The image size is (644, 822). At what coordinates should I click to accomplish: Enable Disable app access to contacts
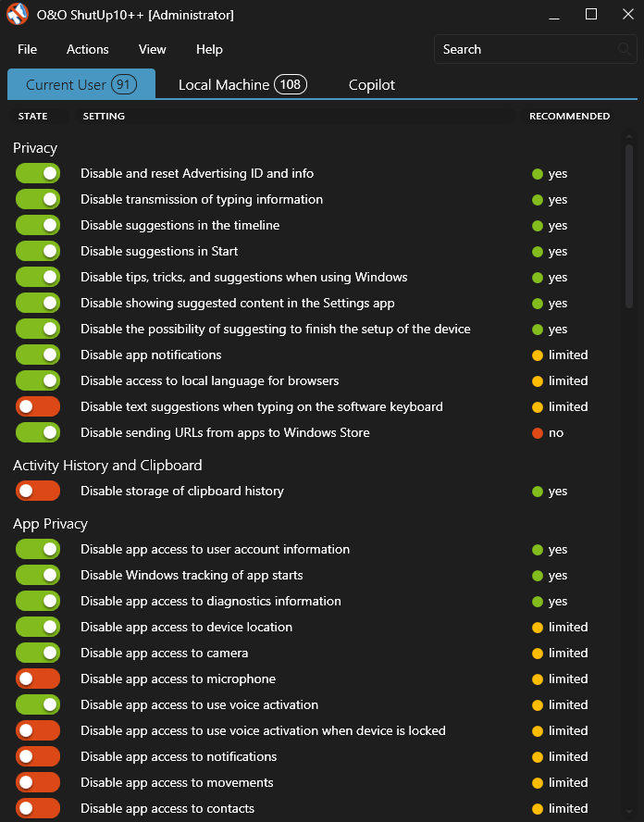[x=38, y=808]
